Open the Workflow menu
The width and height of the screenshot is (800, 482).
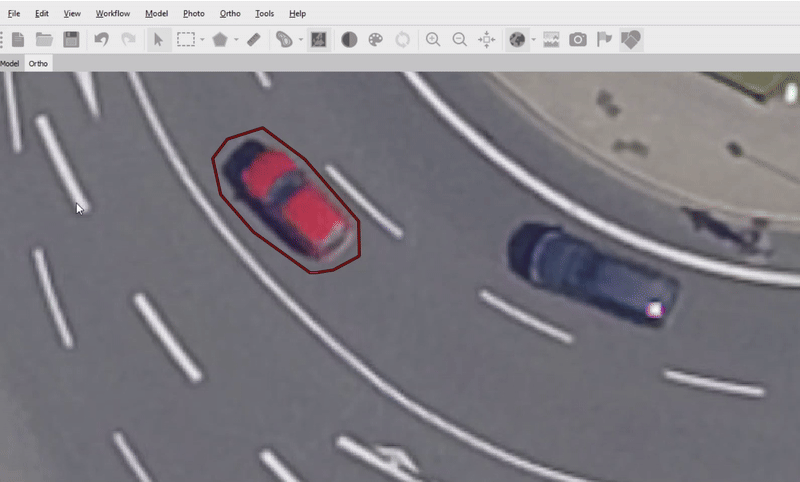click(x=113, y=14)
